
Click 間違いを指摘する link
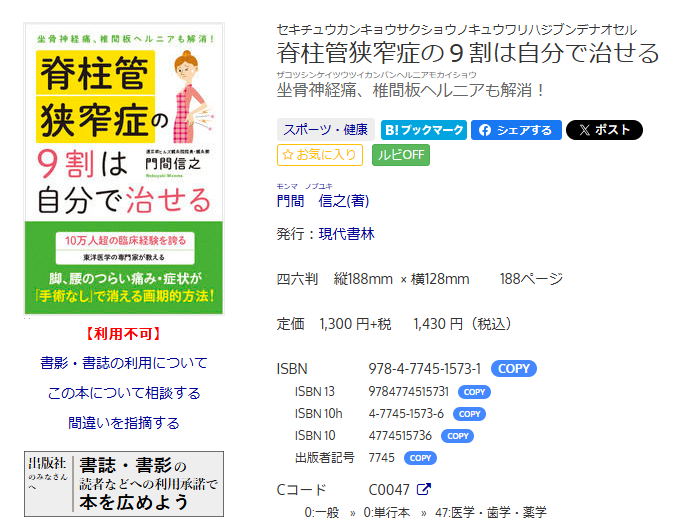point(124,423)
